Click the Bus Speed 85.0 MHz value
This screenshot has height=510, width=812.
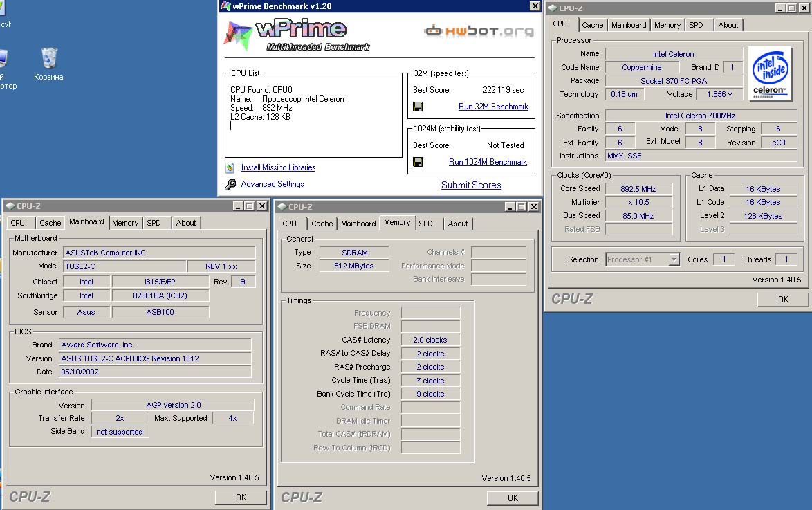point(638,216)
